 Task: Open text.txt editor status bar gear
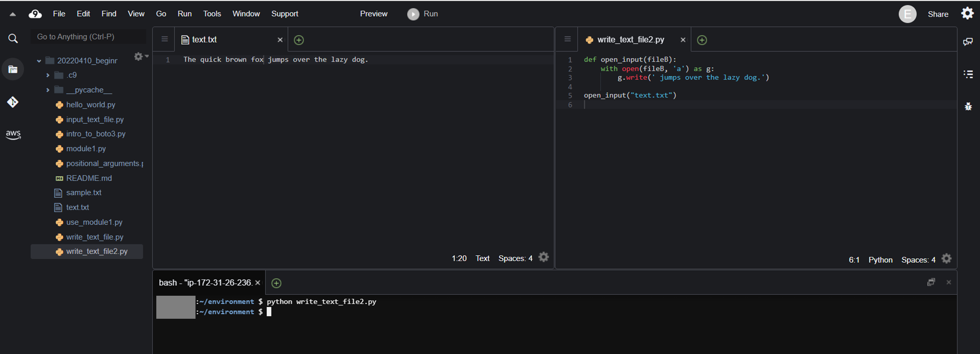tap(543, 257)
